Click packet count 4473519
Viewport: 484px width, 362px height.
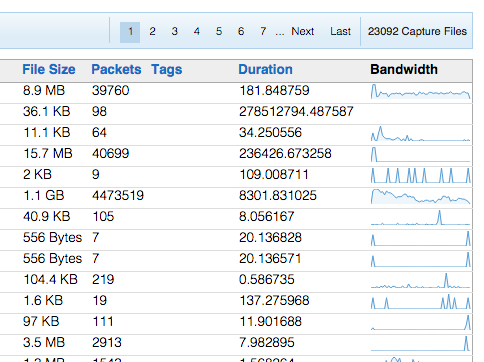pyautogui.click(x=118, y=196)
